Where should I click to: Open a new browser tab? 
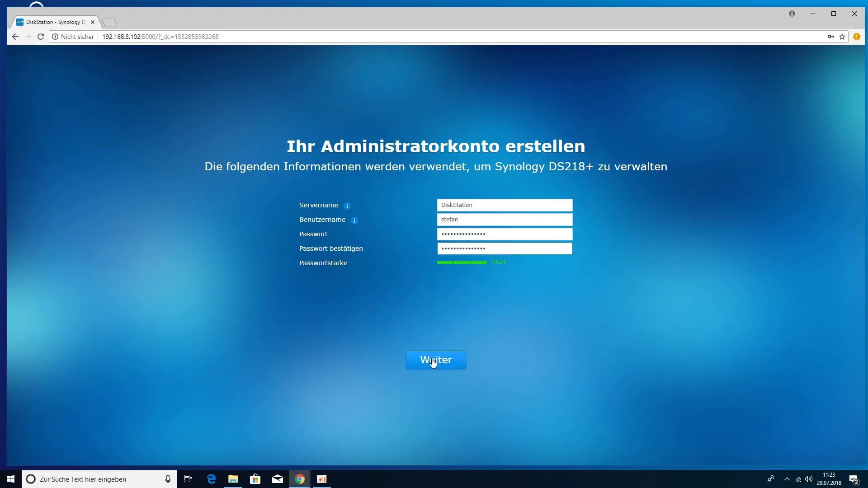point(109,22)
